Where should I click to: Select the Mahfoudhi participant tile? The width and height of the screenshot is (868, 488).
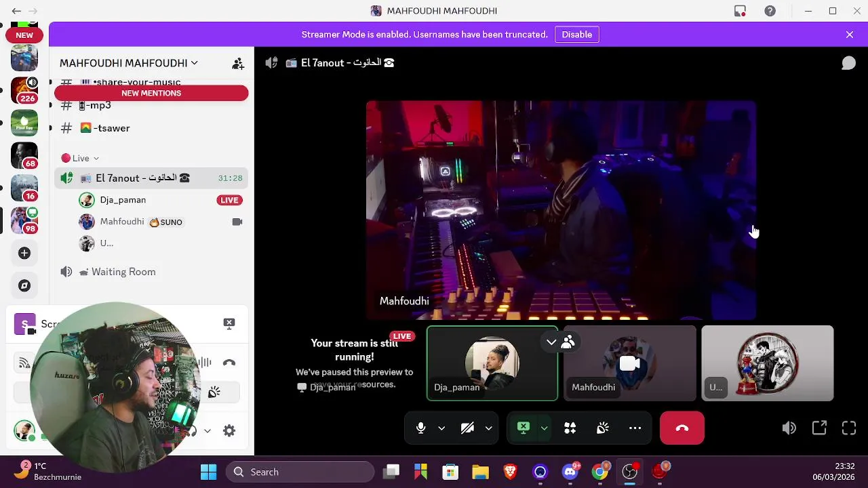click(630, 363)
